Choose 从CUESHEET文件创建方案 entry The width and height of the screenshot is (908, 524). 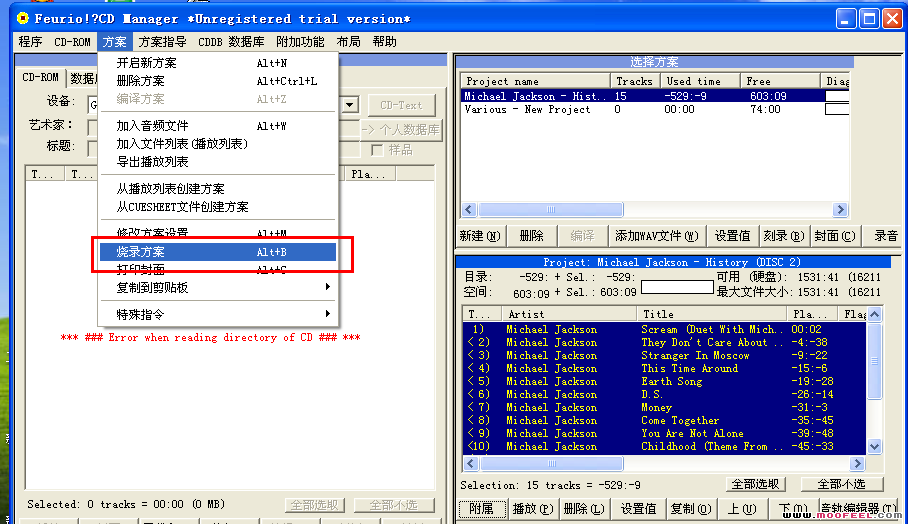pos(218,207)
